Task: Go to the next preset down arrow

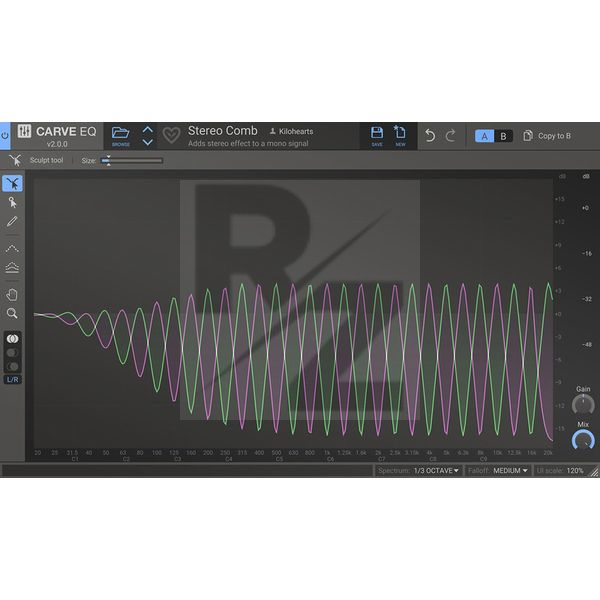Action: (x=148, y=142)
